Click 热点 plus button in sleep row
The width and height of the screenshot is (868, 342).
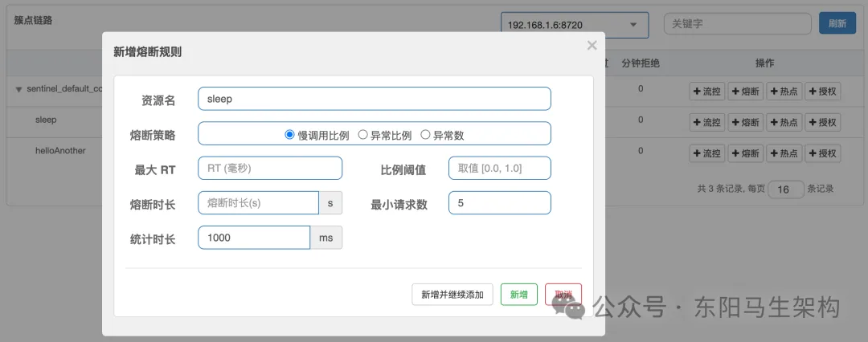tap(784, 122)
